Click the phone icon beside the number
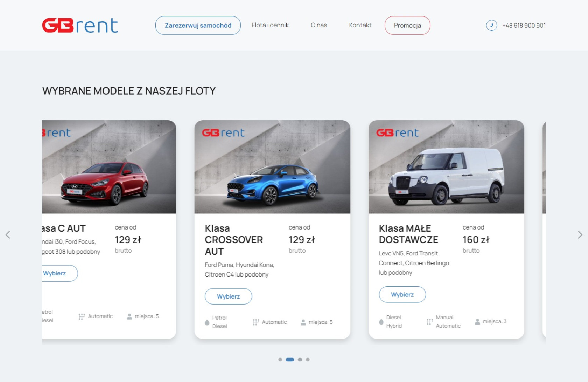This screenshot has height=382, width=588. pyautogui.click(x=491, y=25)
